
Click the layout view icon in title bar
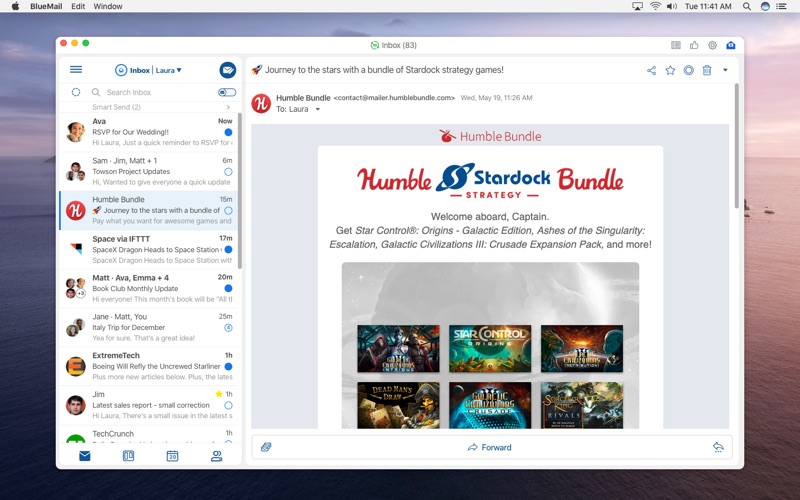[x=676, y=45]
